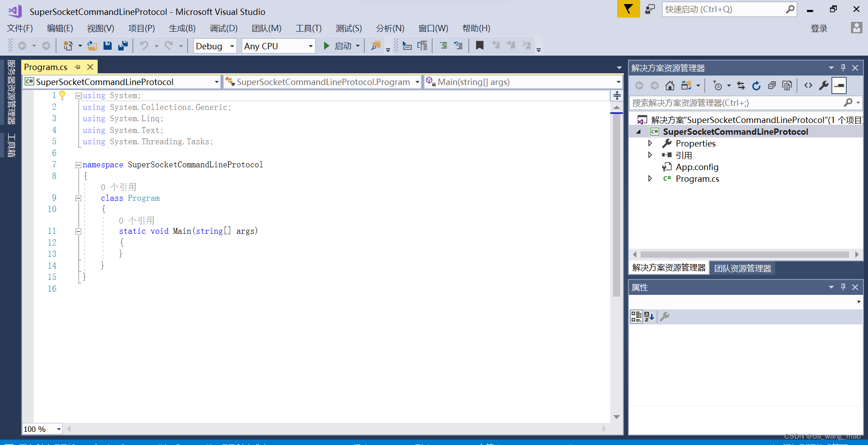
Task: Toggle pin on Program.cs tab
Action: pos(77,67)
